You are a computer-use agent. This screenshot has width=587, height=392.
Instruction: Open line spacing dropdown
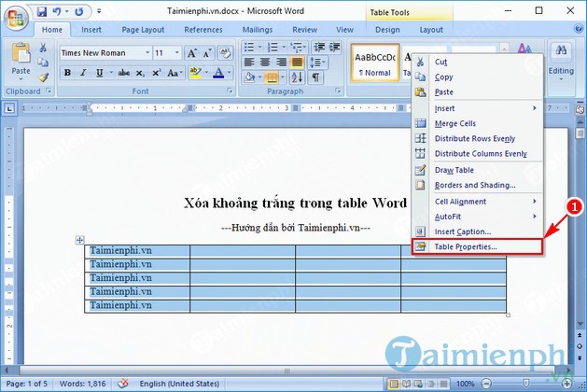(x=318, y=62)
